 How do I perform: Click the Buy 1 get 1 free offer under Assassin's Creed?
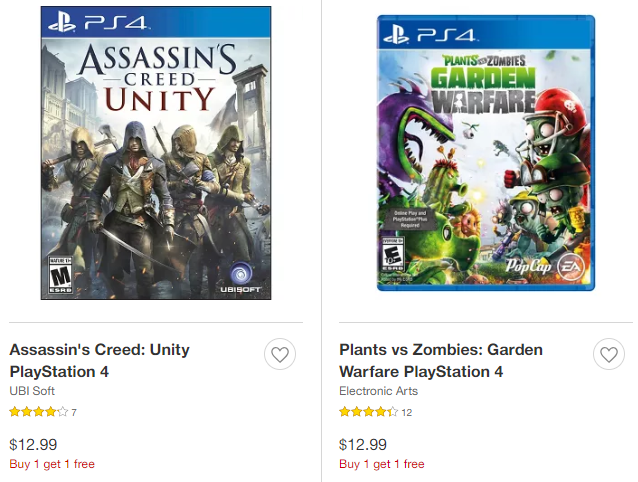tap(52, 464)
